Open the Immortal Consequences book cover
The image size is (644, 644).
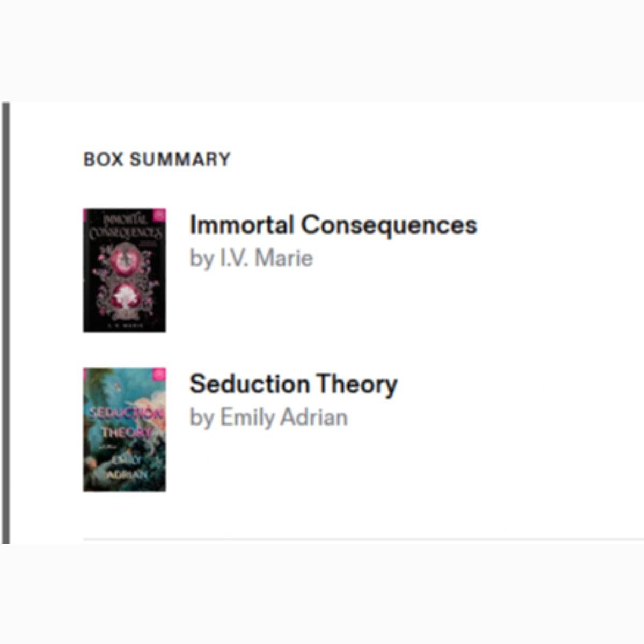pyautogui.click(x=125, y=270)
